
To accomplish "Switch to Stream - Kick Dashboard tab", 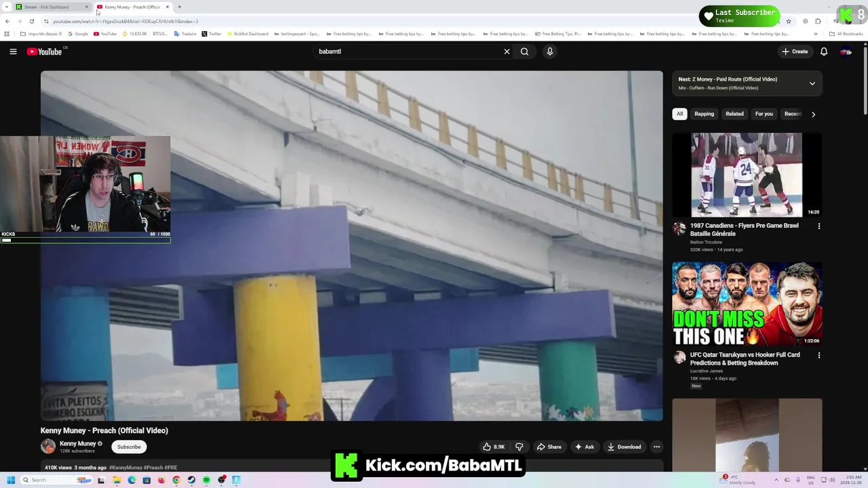I will coord(52,7).
